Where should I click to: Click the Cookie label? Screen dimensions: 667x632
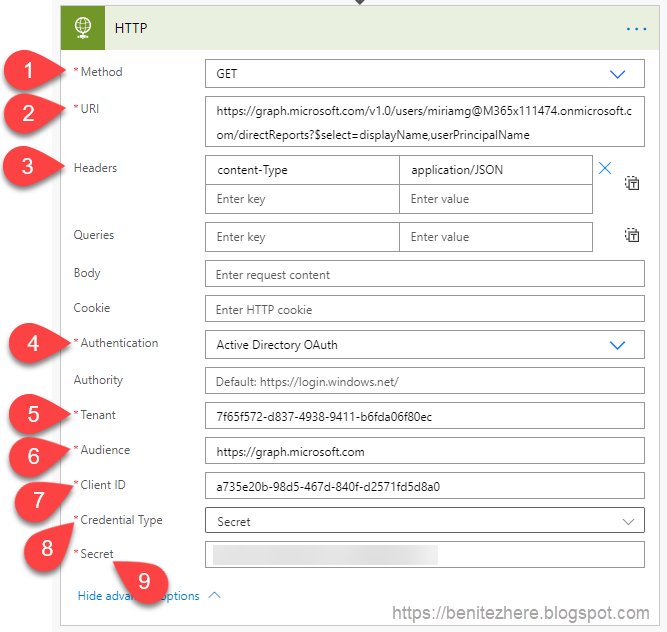[91, 307]
